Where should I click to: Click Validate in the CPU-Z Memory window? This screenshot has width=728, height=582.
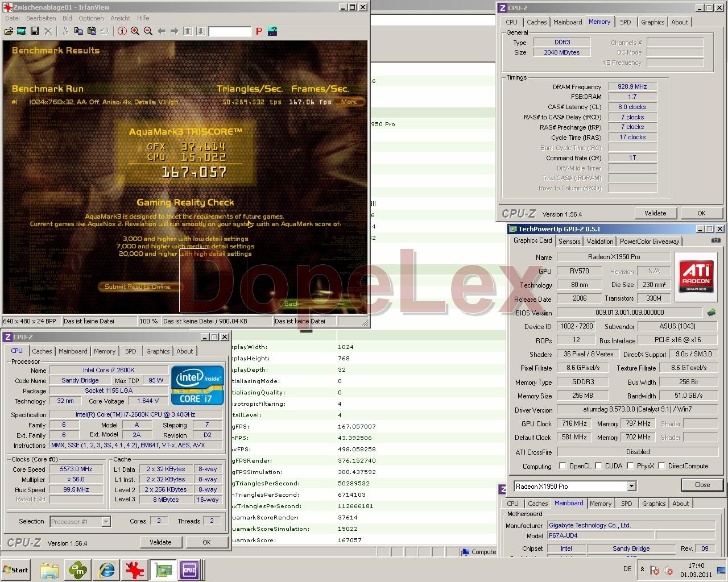point(655,213)
